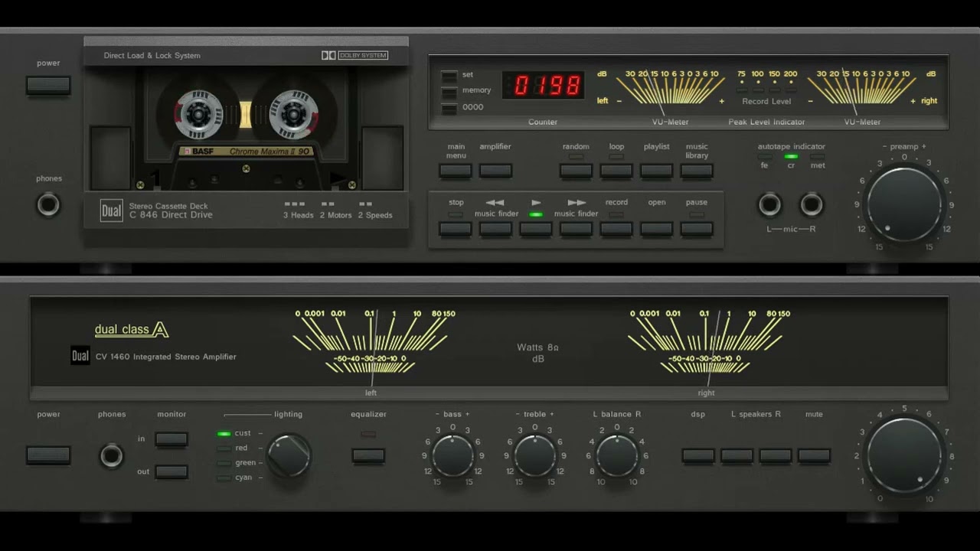980x551 pixels.
Task: Click the cassette deck phones jack
Action: tap(48, 204)
